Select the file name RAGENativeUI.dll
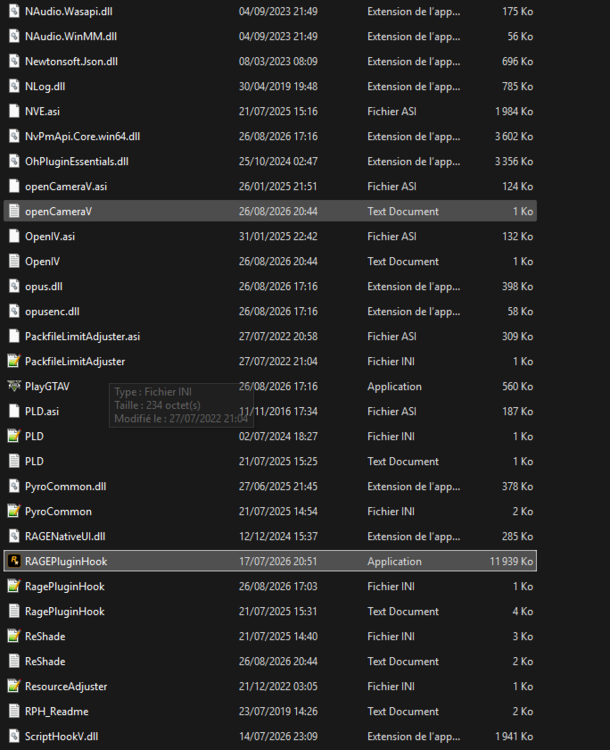610x750 pixels. click(x=65, y=536)
